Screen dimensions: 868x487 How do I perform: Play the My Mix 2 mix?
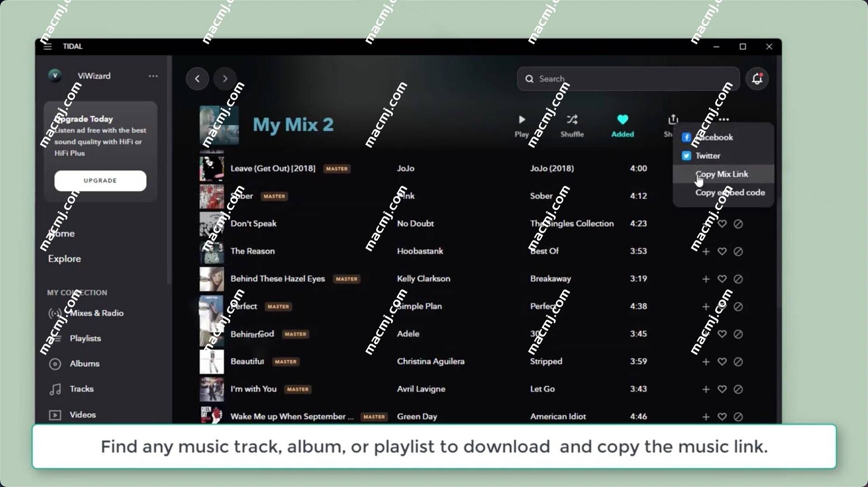(522, 126)
